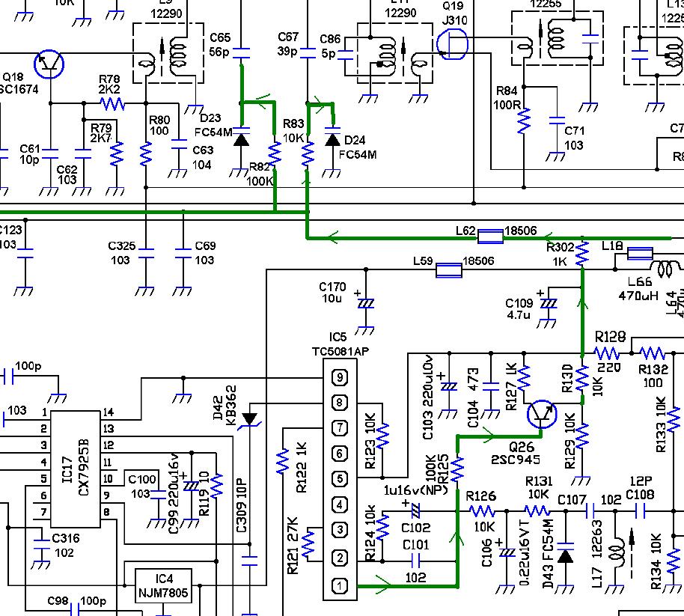Click resistor R79 2K7 symbol
The width and height of the screenshot is (684, 616).
point(117,154)
